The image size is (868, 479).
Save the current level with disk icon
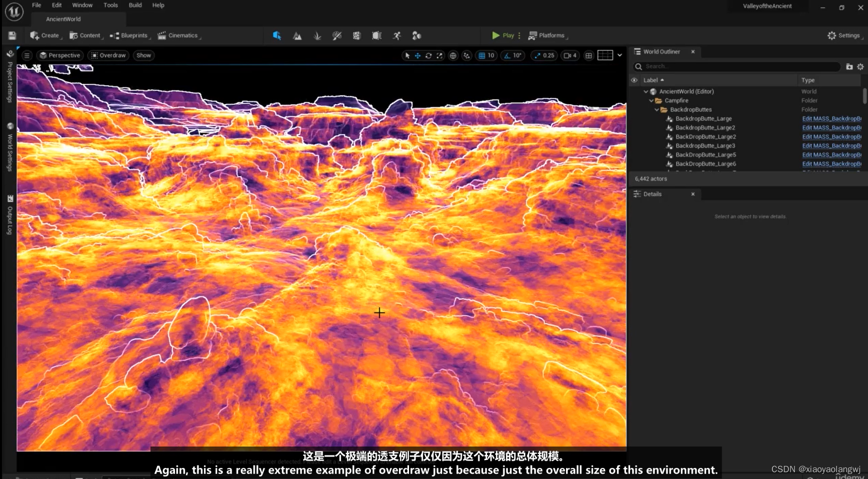(12, 35)
